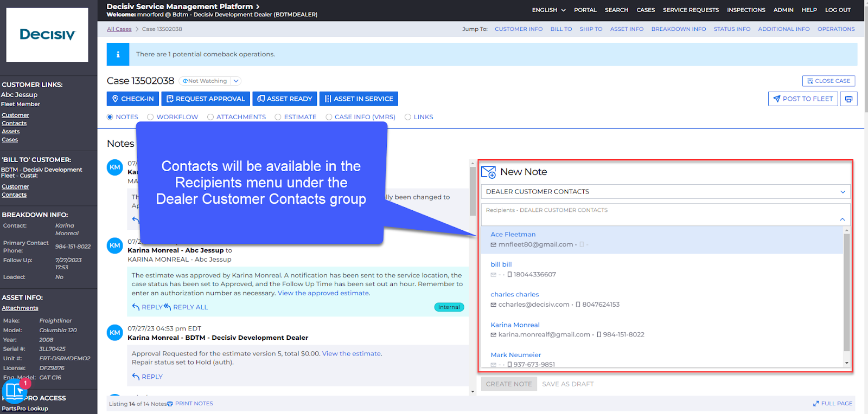Viewport: 868px width, 414px height.
Task: Click the Asset Ready button
Action: pos(285,99)
